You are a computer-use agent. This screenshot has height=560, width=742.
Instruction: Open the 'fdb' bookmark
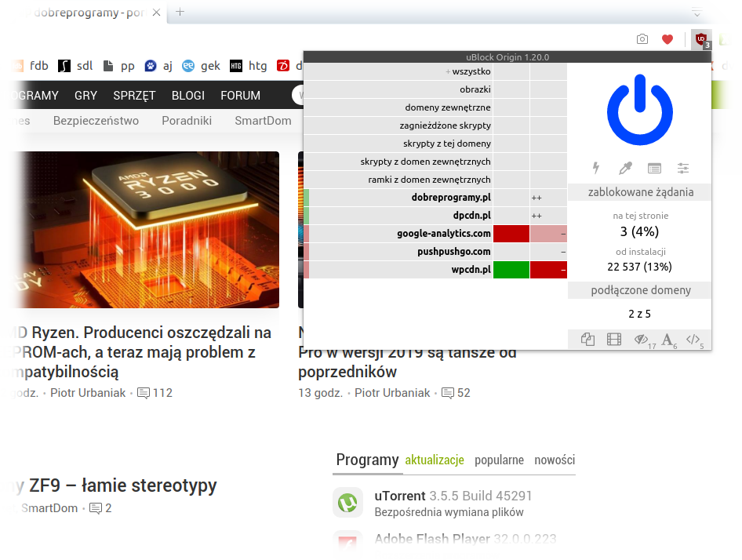[x=31, y=66]
